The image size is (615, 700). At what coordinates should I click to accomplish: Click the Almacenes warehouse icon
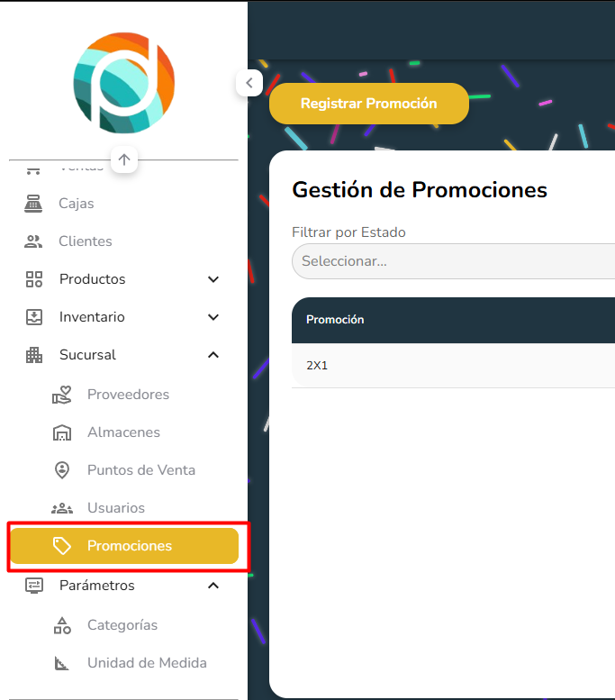(61, 432)
